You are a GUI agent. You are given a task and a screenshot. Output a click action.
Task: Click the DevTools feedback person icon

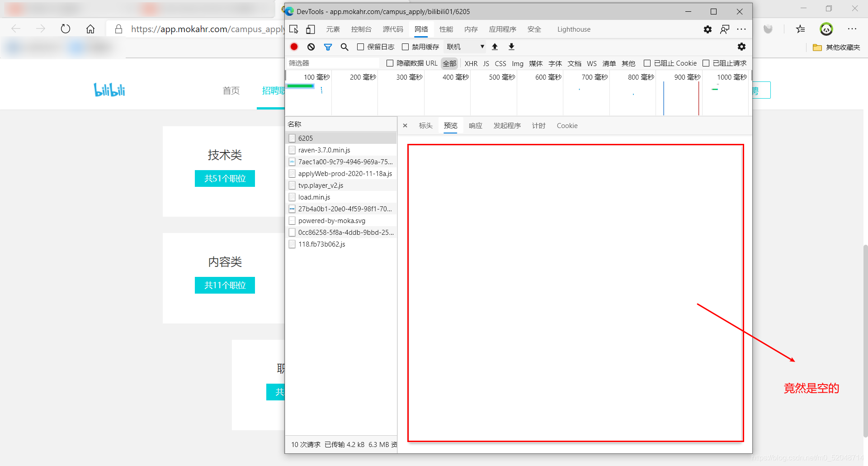[x=725, y=29]
